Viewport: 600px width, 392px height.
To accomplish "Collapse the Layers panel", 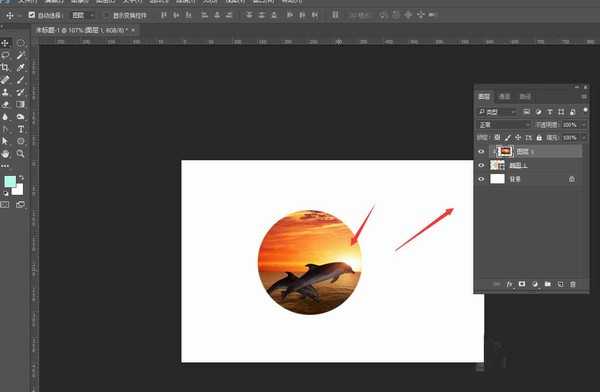I will click(x=577, y=87).
